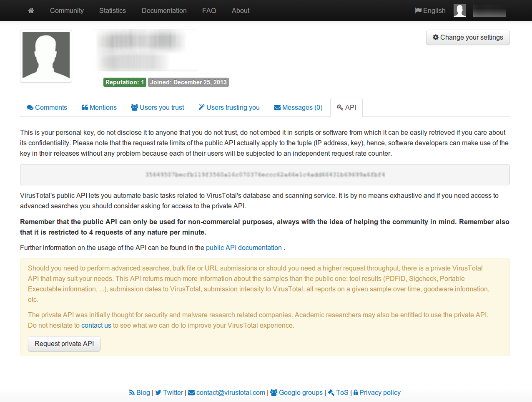532x402 pixels.
Task: Click the speech-bubble icon on the Comments tab
Action: click(x=30, y=107)
